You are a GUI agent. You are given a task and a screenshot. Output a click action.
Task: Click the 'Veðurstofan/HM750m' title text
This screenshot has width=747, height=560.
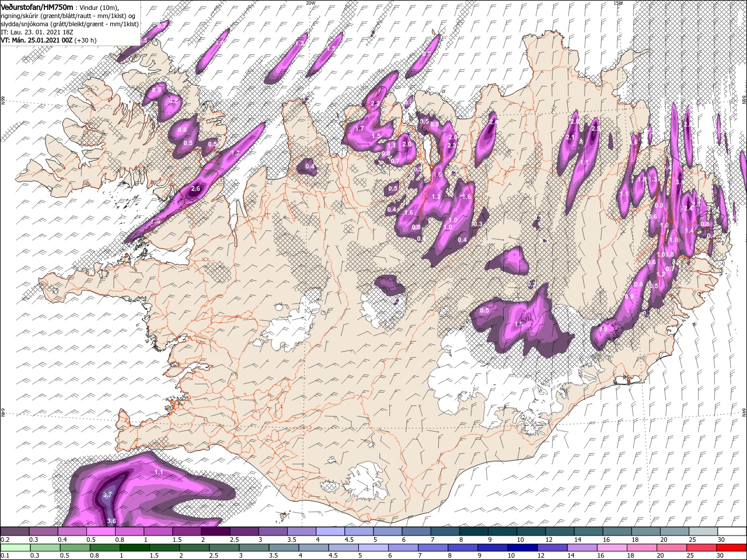pos(37,6)
